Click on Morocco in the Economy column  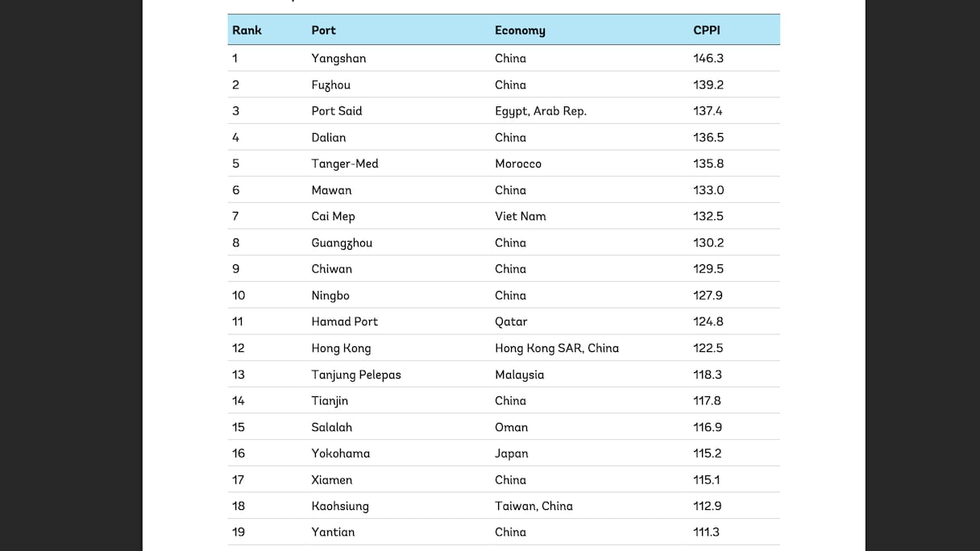(x=518, y=164)
